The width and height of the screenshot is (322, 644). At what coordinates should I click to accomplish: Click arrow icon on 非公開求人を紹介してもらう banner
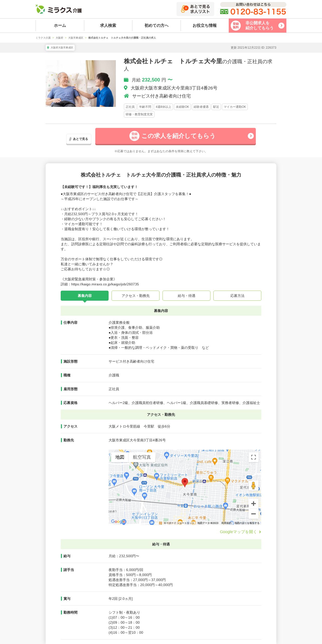pyautogui.click(x=281, y=26)
